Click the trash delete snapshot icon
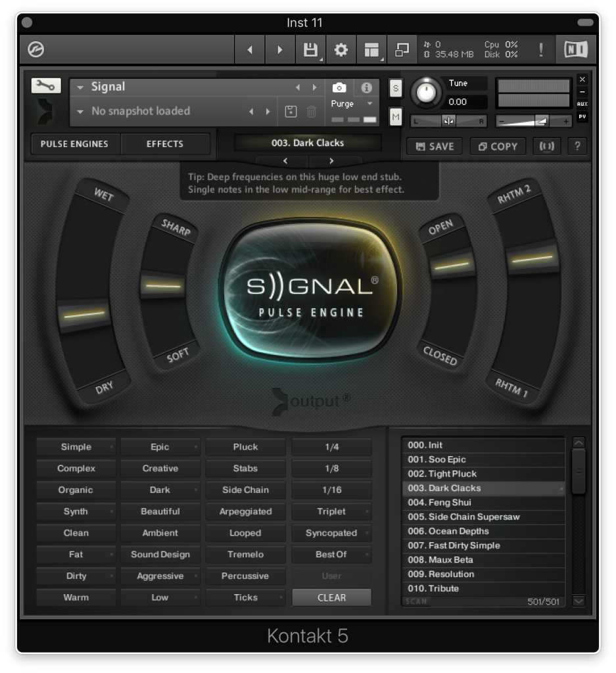The image size is (616, 673). point(312,112)
